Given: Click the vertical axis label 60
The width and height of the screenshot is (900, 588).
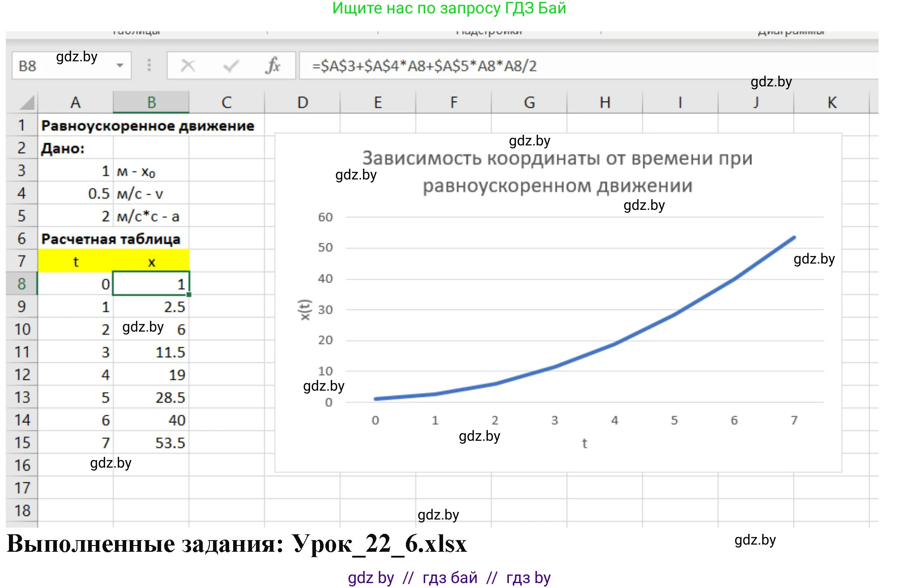Looking at the screenshot, I should tap(325, 217).
